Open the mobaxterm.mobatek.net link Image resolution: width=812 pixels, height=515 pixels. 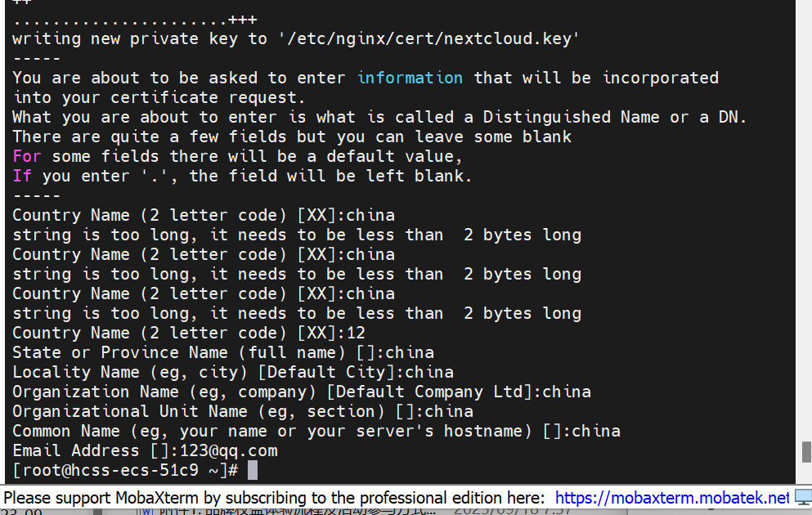click(x=671, y=498)
